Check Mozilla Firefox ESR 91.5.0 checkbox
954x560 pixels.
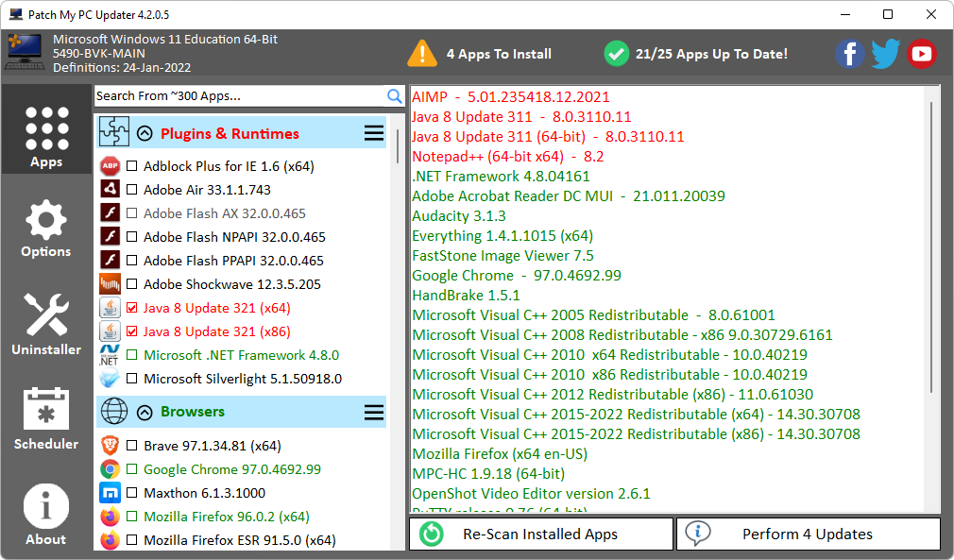131,540
